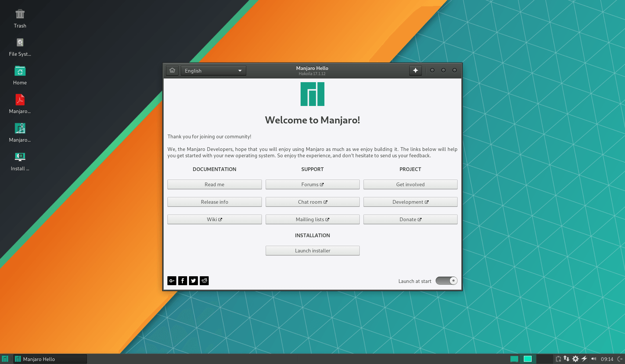Click the Donate button
Image resolution: width=625 pixels, height=364 pixels.
tap(410, 219)
